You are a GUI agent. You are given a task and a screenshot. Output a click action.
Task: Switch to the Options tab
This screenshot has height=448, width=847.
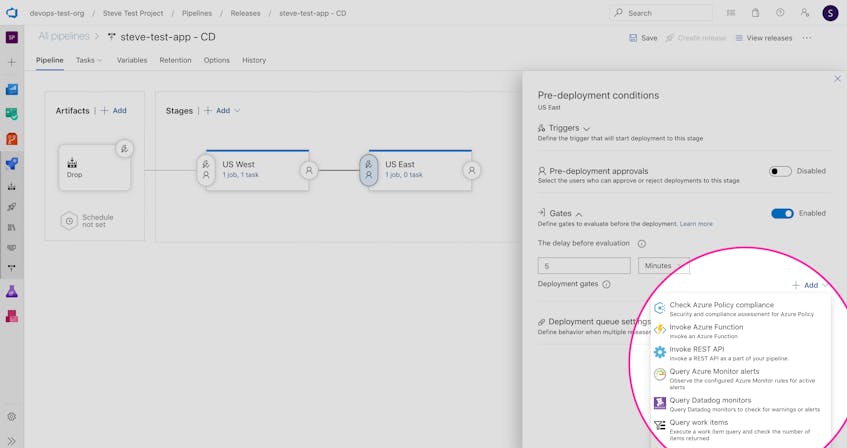[x=217, y=60]
